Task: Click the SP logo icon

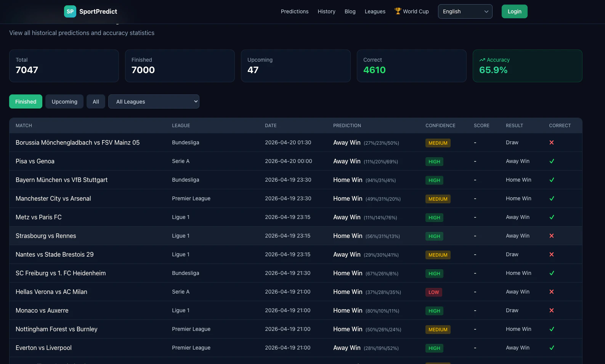Action: tap(70, 11)
